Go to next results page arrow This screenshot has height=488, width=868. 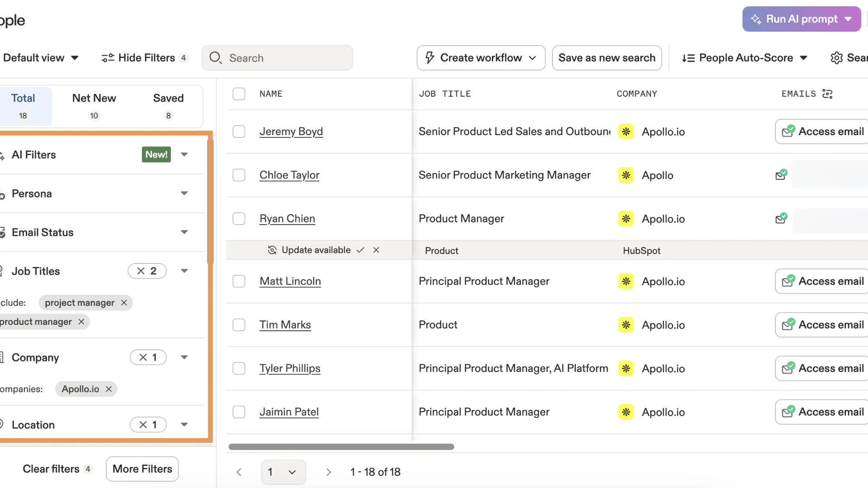(329, 472)
